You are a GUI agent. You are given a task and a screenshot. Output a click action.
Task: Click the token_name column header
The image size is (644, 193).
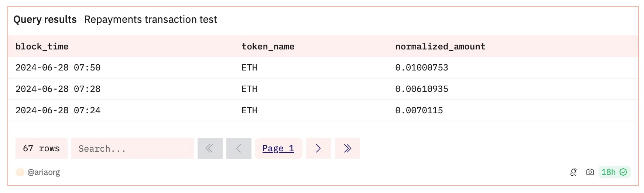tap(268, 46)
